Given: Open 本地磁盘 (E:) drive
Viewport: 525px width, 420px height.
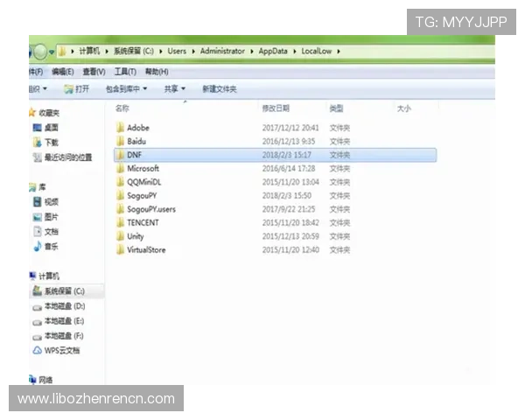Looking at the screenshot, I should click(x=59, y=321).
